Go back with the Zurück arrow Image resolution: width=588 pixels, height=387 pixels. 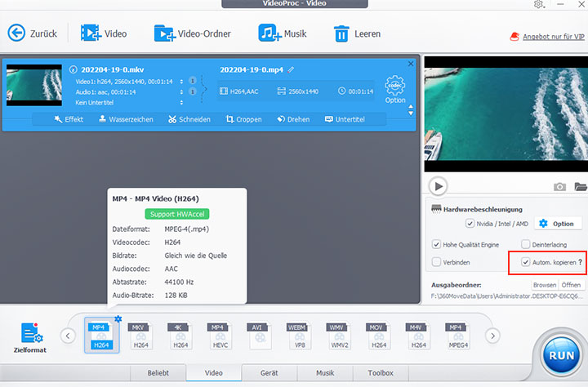click(16, 33)
